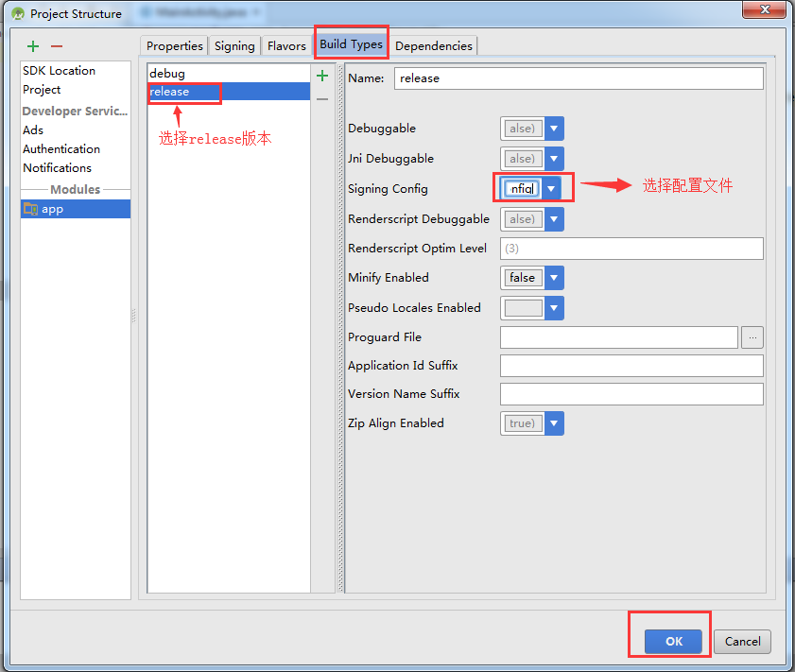The image size is (795, 672).
Task: Click the red minus above the left sidebar
Action: tap(56, 45)
